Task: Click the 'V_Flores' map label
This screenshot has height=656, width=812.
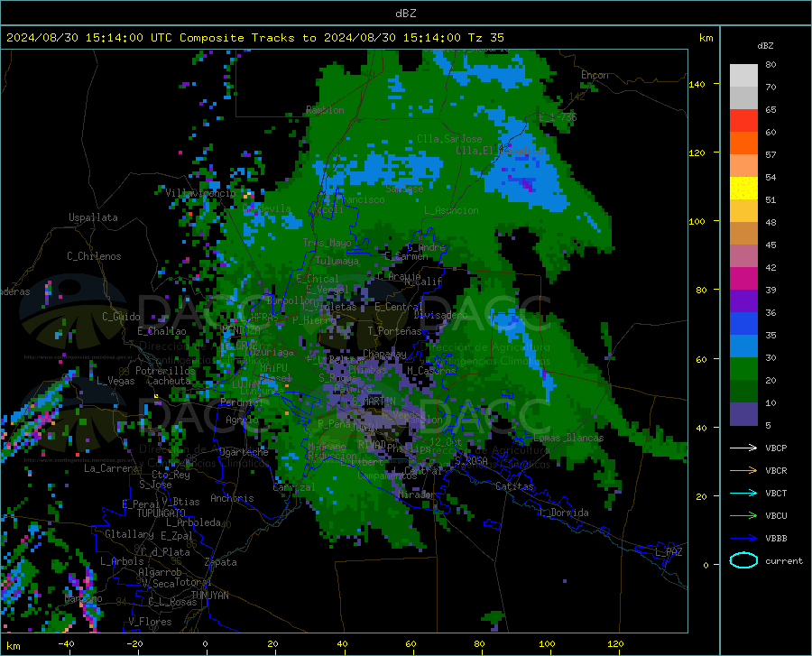Action: [150, 622]
